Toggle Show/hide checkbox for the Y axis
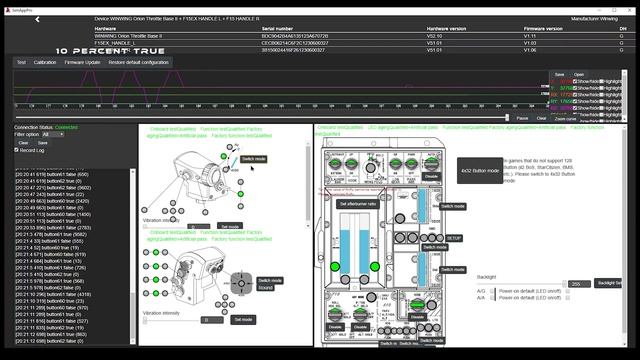This screenshot has height=360, width=640. click(575, 88)
